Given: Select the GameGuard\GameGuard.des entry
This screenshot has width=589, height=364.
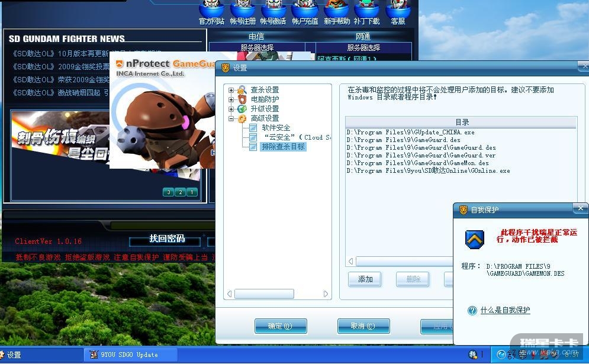Looking at the screenshot, I should coord(421,147).
